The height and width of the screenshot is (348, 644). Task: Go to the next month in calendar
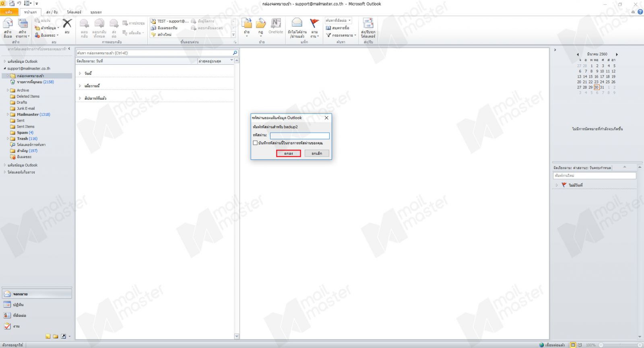(x=617, y=54)
